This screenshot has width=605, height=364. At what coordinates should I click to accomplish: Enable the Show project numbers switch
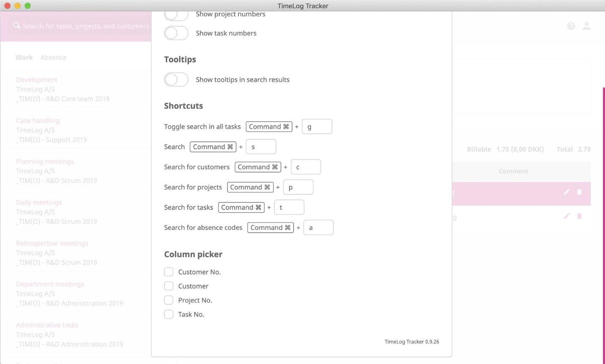(x=176, y=14)
